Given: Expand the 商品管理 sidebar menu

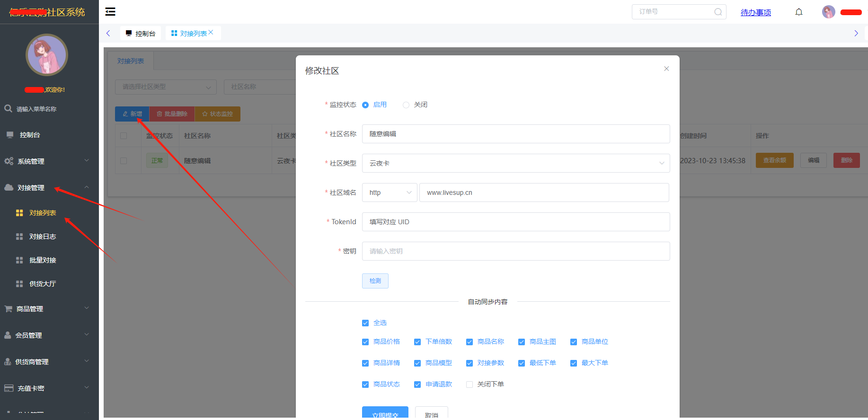Looking at the screenshot, I should 47,309.
